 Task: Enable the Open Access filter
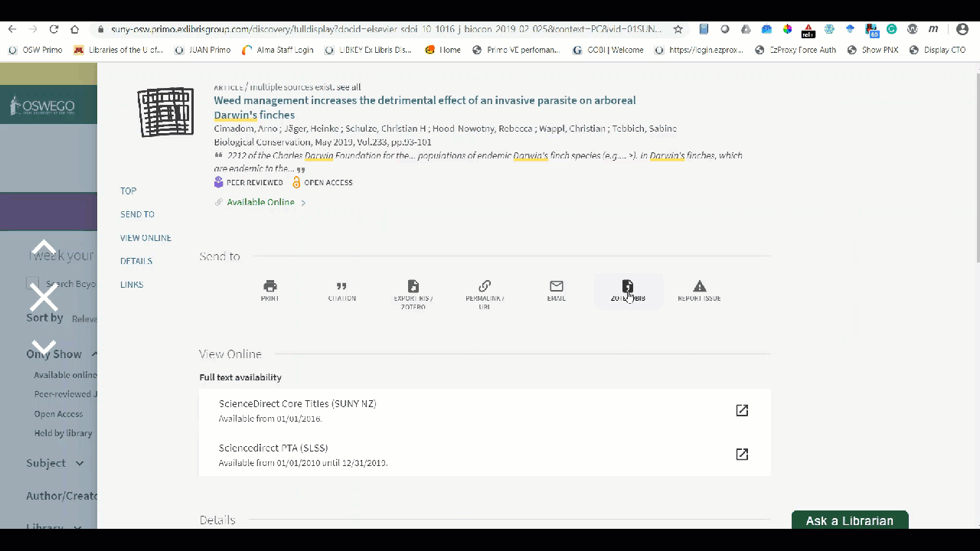point(58,413)
